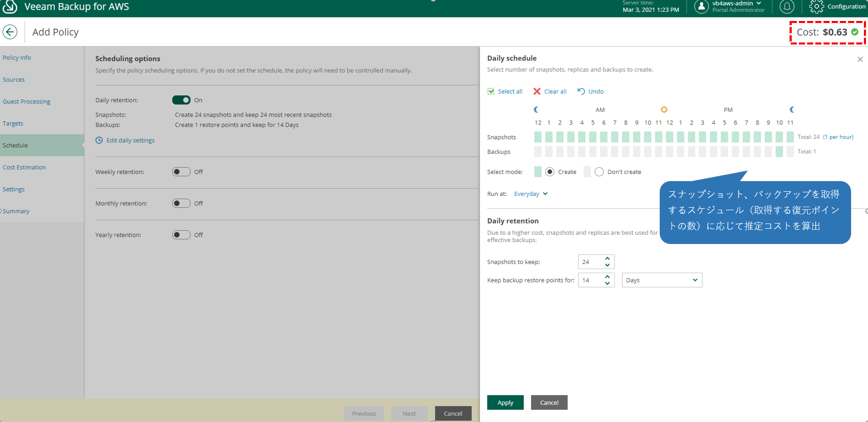This screenshot has width=868, height=422.
Task: Click the 1 per hour link
Action: pos(838,137)
